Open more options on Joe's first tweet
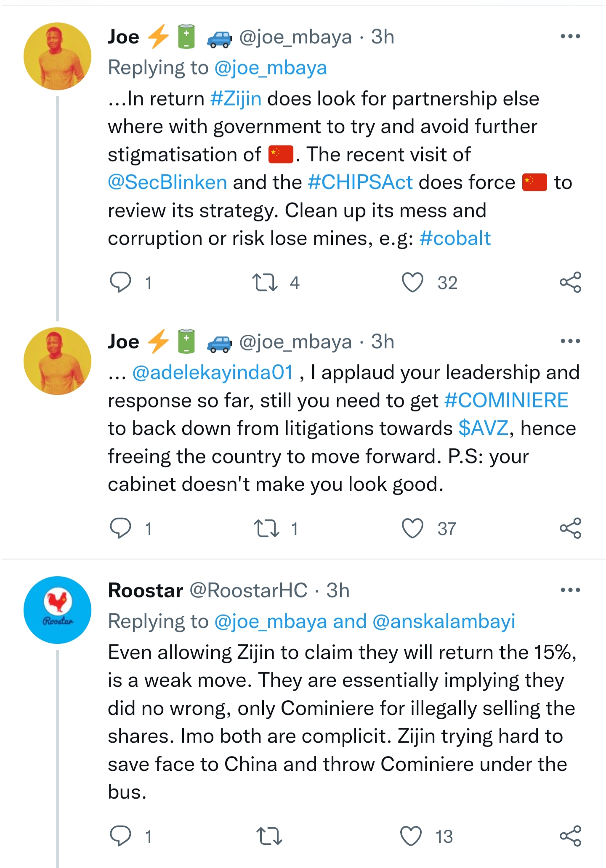 570,37
